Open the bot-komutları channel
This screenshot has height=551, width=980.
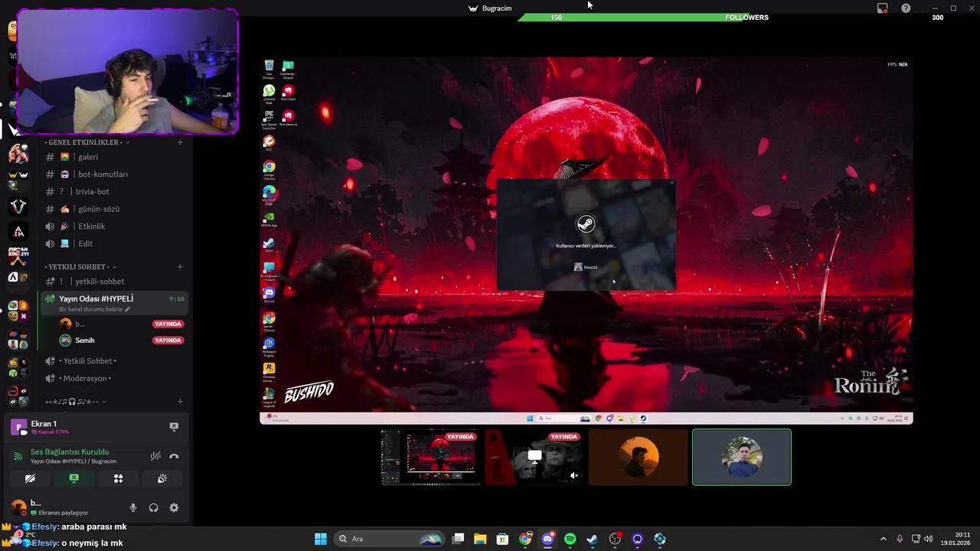point(115,174)
